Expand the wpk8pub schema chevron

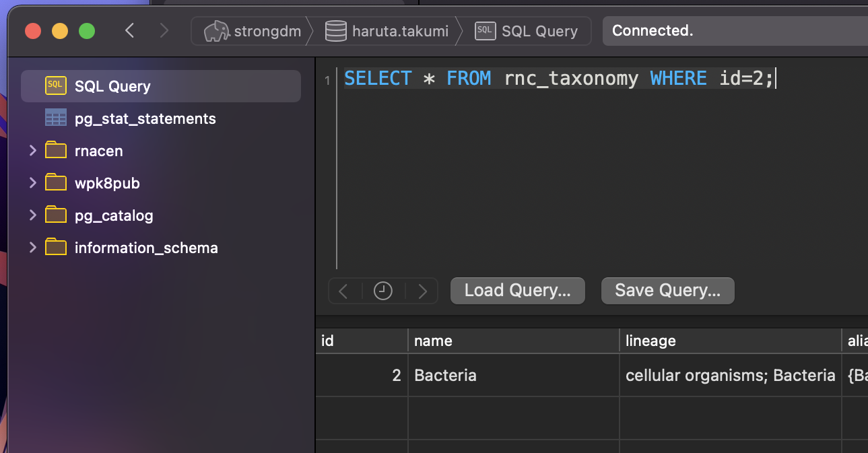click(33, 182)
